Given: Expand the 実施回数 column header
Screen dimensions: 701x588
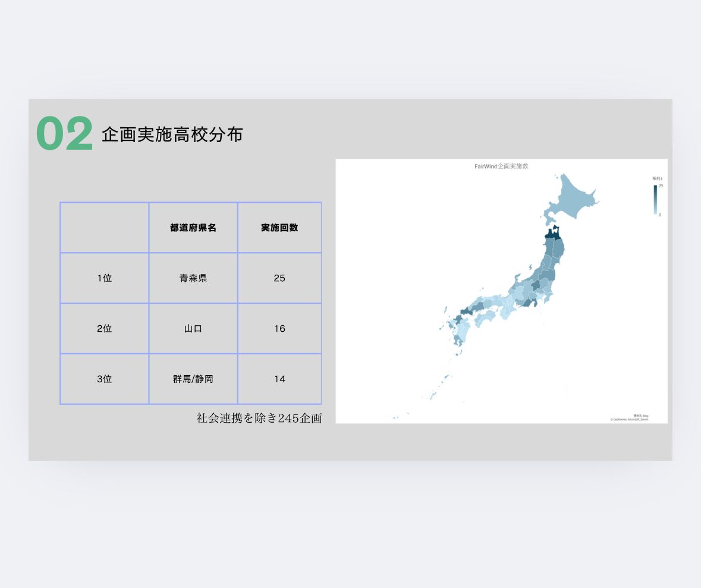Looking at the screenshot, I should click(x=279, y=227).
